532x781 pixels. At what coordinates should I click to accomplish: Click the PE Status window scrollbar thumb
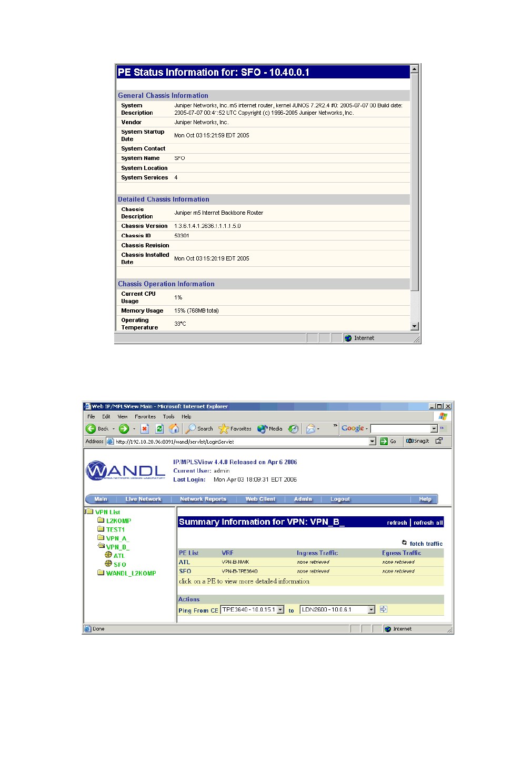[415, 182]
